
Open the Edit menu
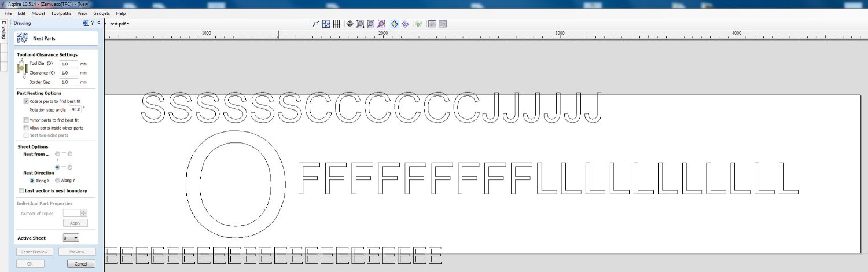21,13
